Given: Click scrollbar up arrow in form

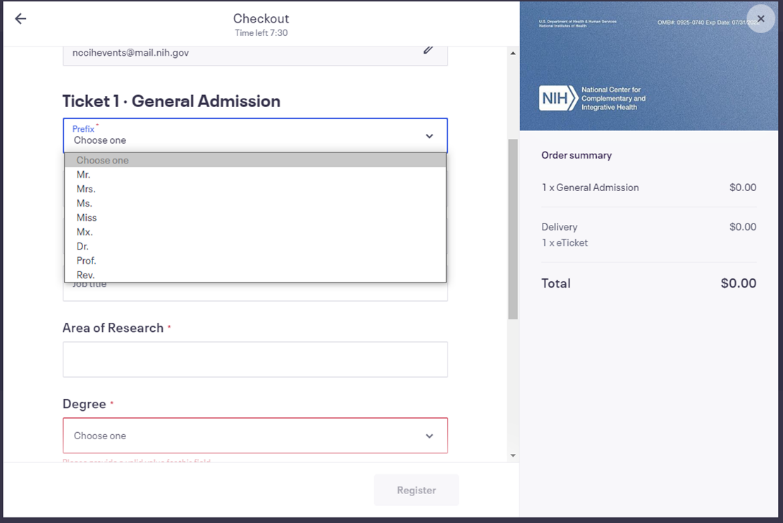Looking at the screenshot, I should pos(513,53).
